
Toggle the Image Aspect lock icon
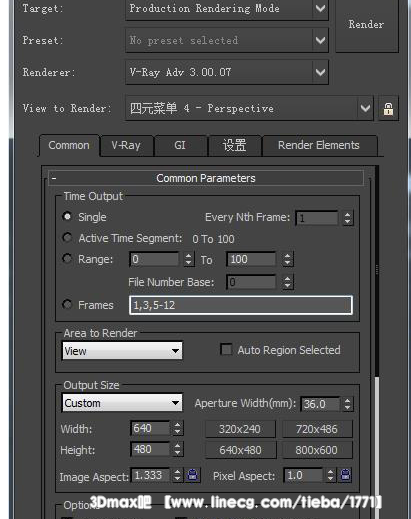click(x=193, y=475)
